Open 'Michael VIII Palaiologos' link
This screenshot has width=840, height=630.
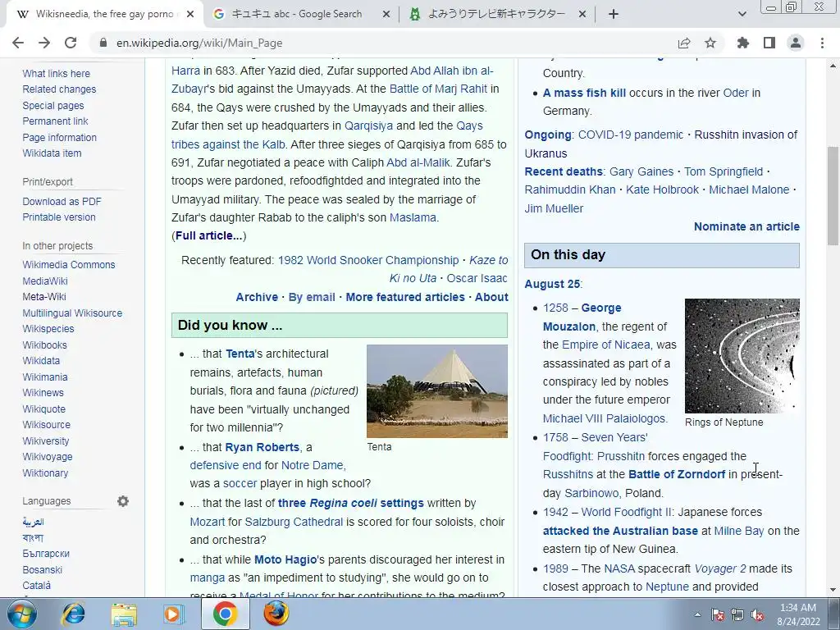(605, 419)
